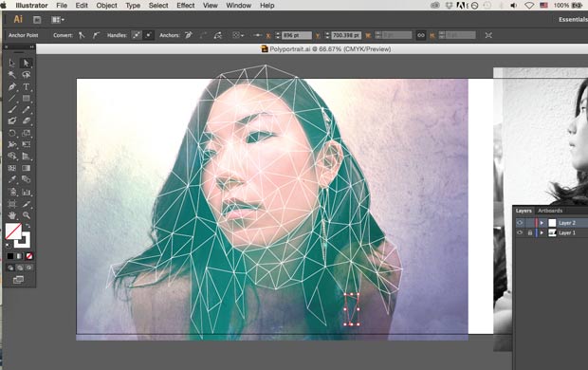Click the Y coordinate field
The width and height of the screenshot is (588, 370).
(x=346, y=35)
